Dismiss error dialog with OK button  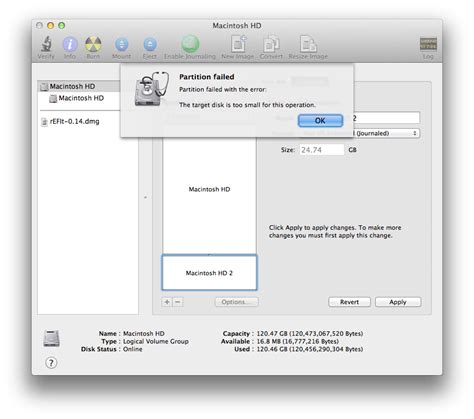coord(320,121)
